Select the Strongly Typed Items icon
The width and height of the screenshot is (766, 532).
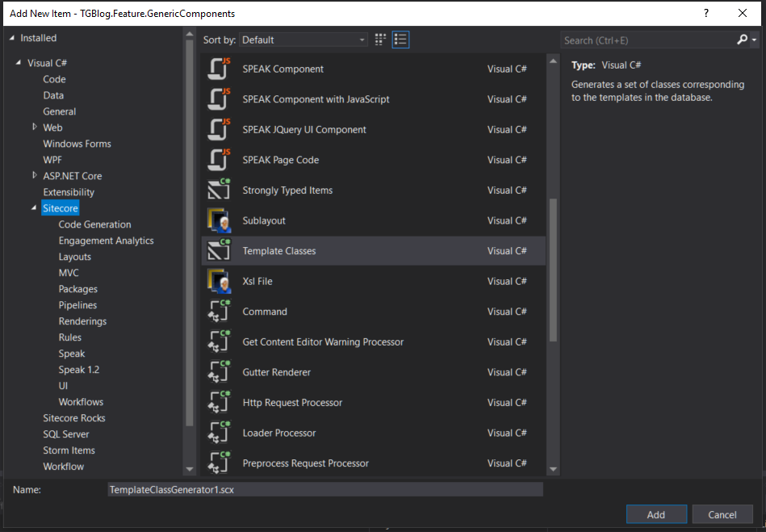coord(219,190)
